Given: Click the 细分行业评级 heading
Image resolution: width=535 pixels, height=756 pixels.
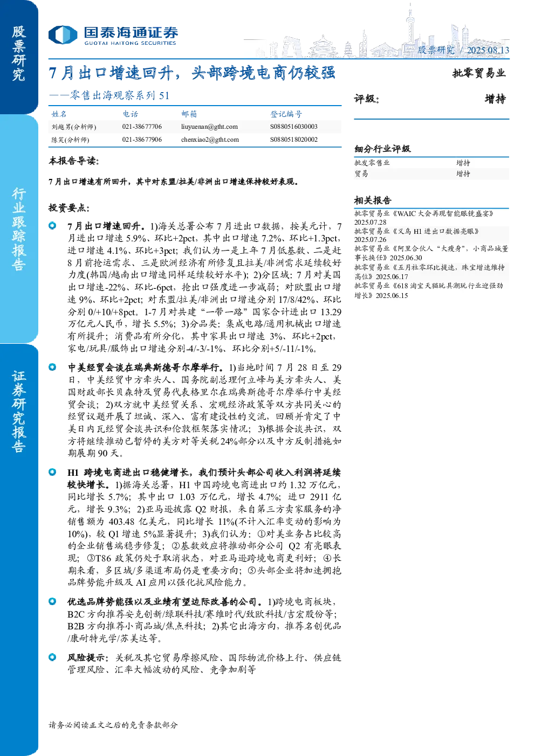Looking at the screenshot, I should tap(382, 149).
